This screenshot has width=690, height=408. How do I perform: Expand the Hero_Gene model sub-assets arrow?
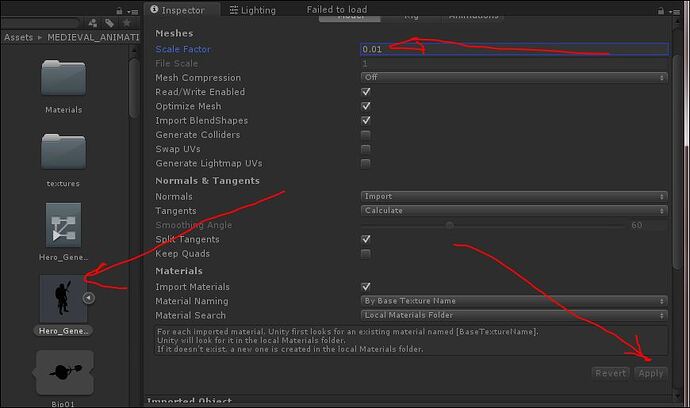click(89, 298)
